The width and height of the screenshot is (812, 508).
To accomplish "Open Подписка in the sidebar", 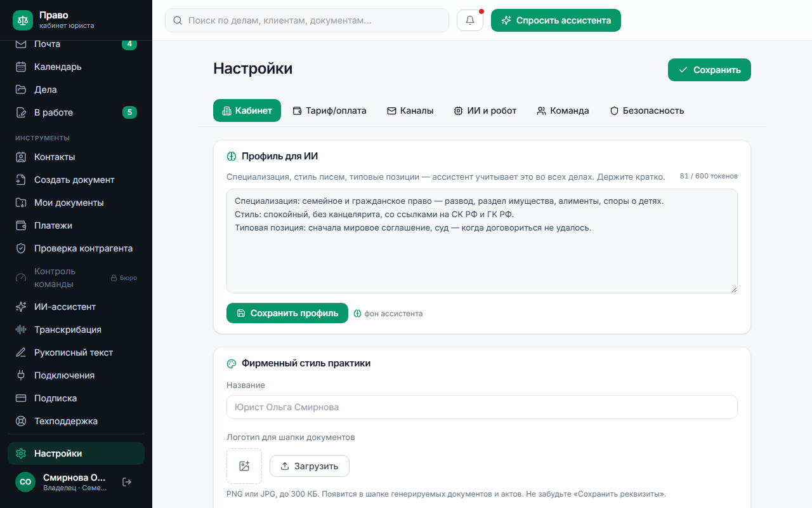I will [76, 398].
